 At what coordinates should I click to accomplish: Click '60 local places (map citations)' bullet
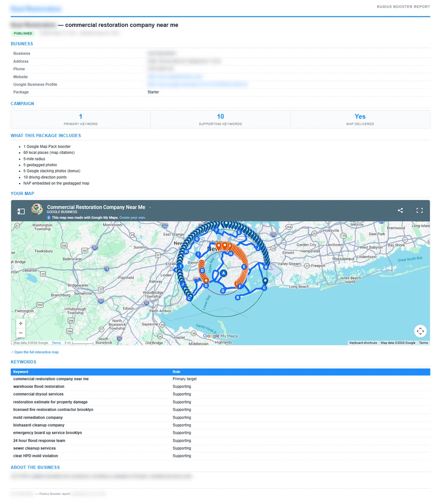click(49, 153)
